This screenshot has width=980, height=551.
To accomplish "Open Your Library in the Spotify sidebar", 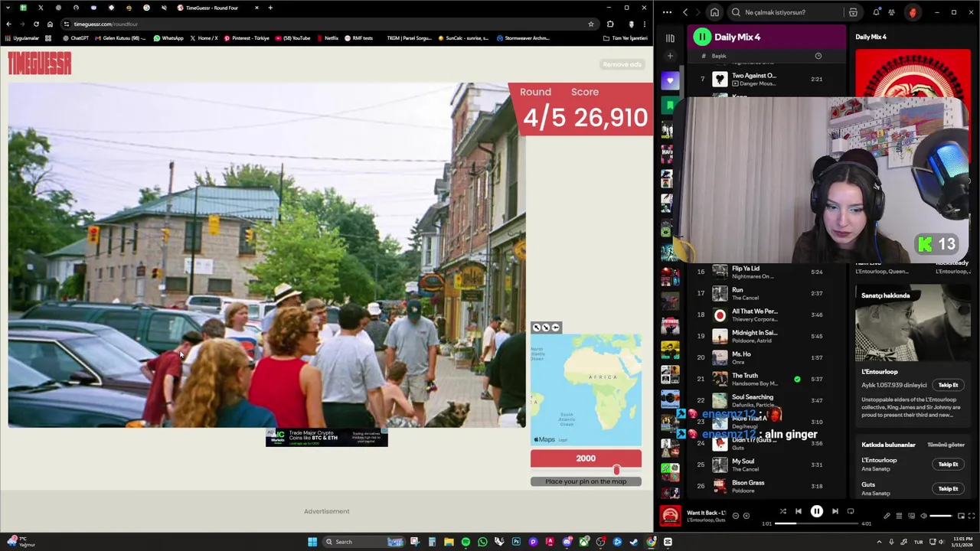I will click(670, 37).
